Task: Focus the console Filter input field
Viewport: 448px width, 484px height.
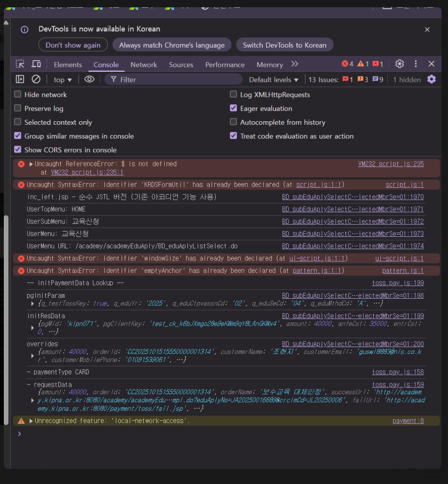Action: point(173,79)
